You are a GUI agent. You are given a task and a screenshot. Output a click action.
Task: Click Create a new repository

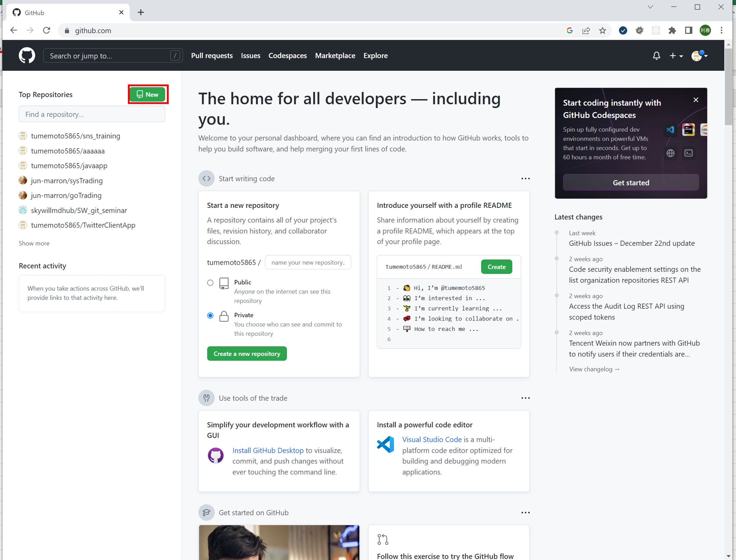[x=247, y=353]
